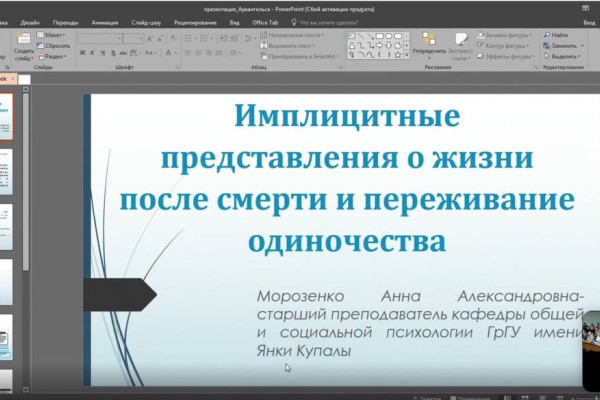Click Сбросить to reset slide layout
The image size is (600, 400).
(x=56, y=45)
